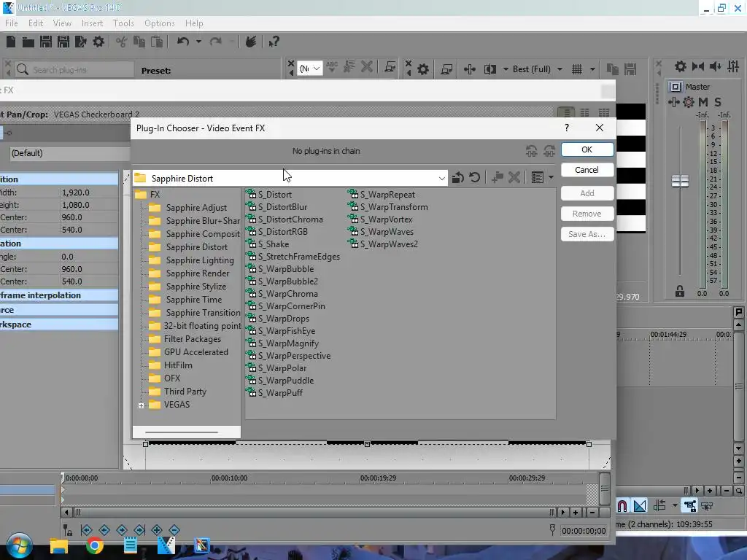Adjust the Master volume fader handle
Viewport: 747px width, 560px height.
[x=680, y=181]
